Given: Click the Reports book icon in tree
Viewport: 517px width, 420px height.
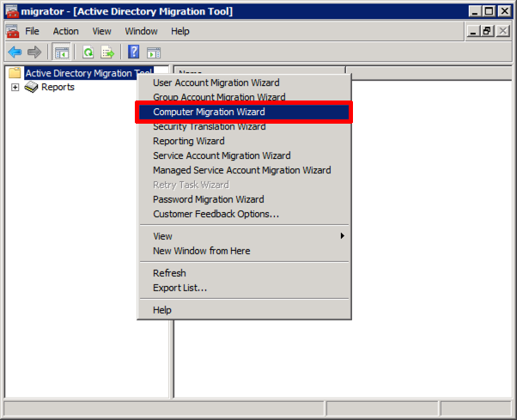Looking at the screenshot, I should click(x=31, y=87).
